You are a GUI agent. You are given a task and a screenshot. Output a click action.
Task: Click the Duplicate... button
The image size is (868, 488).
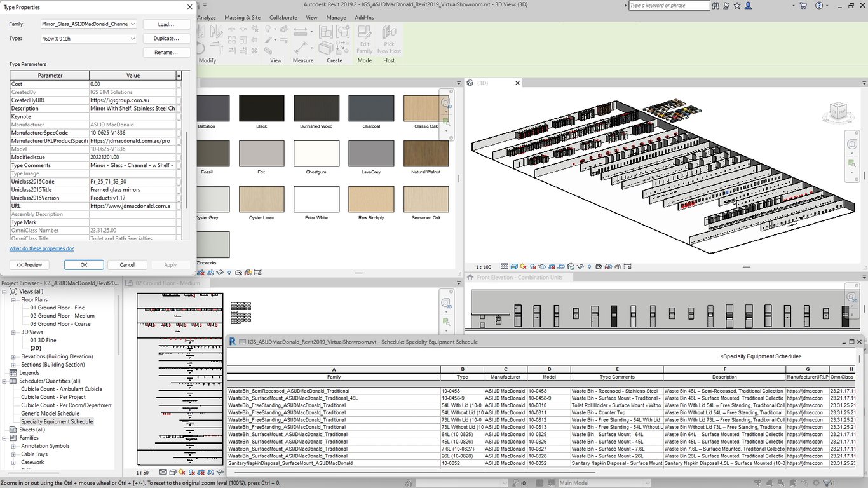pos(166,39)
